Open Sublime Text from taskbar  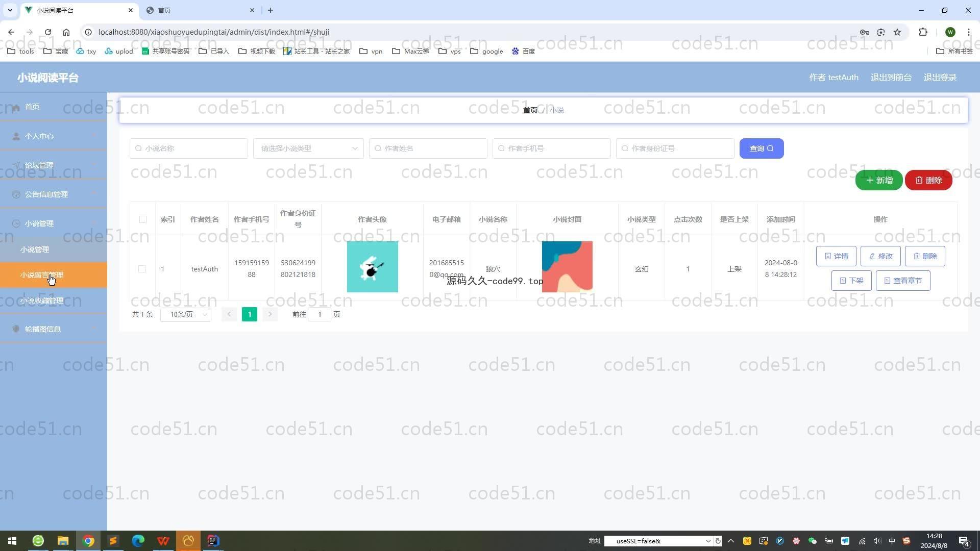113,541
